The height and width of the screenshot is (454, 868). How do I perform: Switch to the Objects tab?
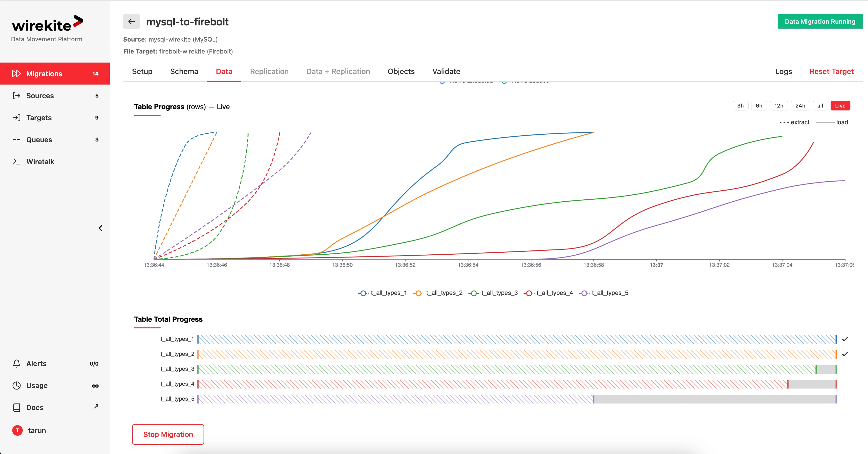401,71
